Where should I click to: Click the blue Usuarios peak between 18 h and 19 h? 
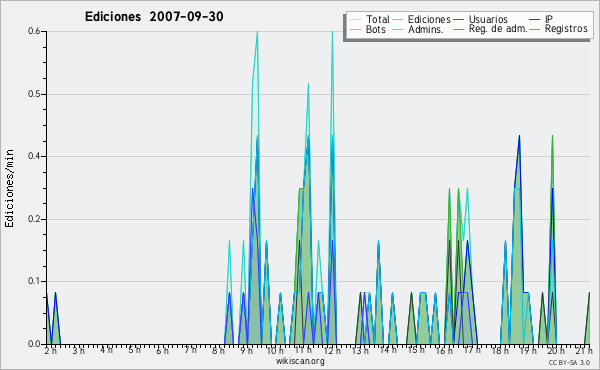[x=519, y=137]
